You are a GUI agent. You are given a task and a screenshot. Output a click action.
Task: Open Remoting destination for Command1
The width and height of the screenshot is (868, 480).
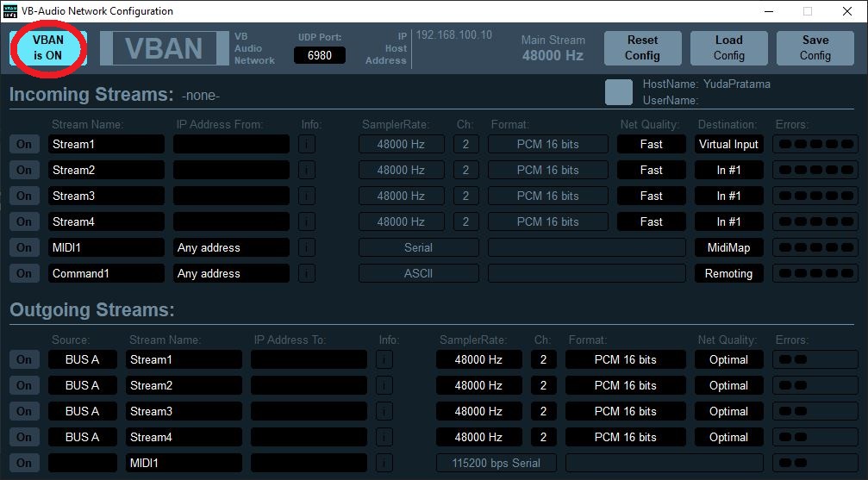729,273
